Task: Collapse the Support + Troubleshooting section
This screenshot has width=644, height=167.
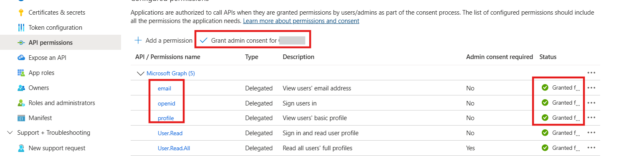Action: coord(10,133)
